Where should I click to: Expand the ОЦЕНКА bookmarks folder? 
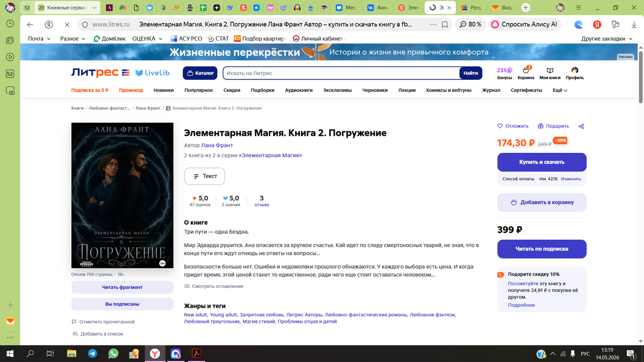tap(147, 39)
